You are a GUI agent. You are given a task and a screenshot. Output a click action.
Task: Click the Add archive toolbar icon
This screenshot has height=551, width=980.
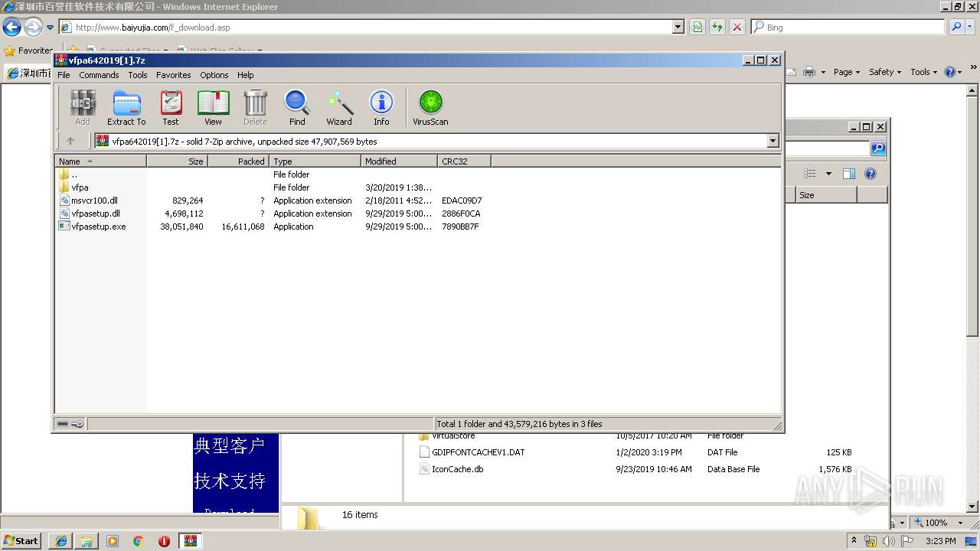[83, 107]
